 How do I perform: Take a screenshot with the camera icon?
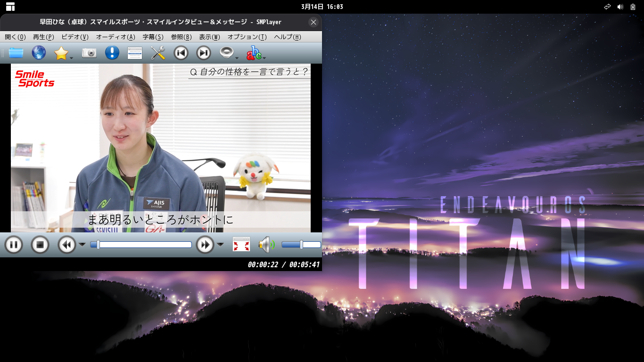(89, 53)
